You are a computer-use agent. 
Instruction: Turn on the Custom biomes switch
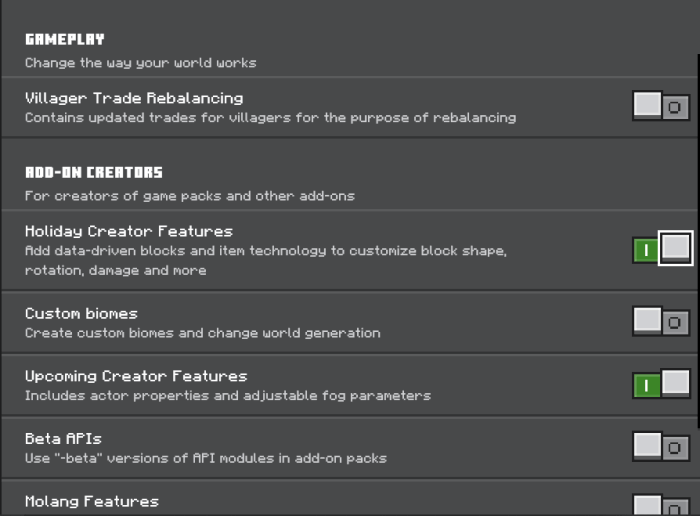pos(661,321)
